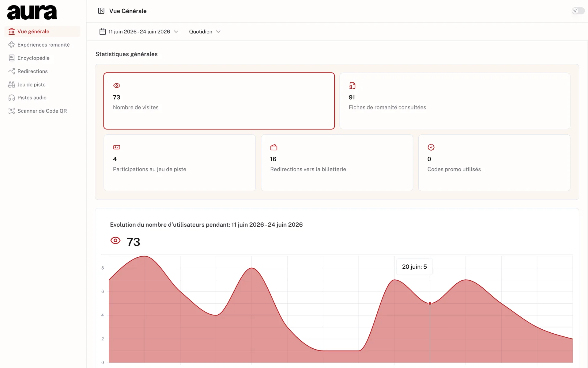Expand the date range chevron
Viewport: 588px width, 368px height.
pos(176,32)
